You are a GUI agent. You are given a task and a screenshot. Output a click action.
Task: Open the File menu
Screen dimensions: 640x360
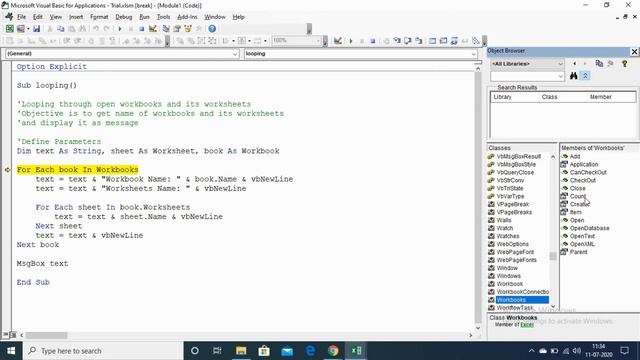[21, 17]
